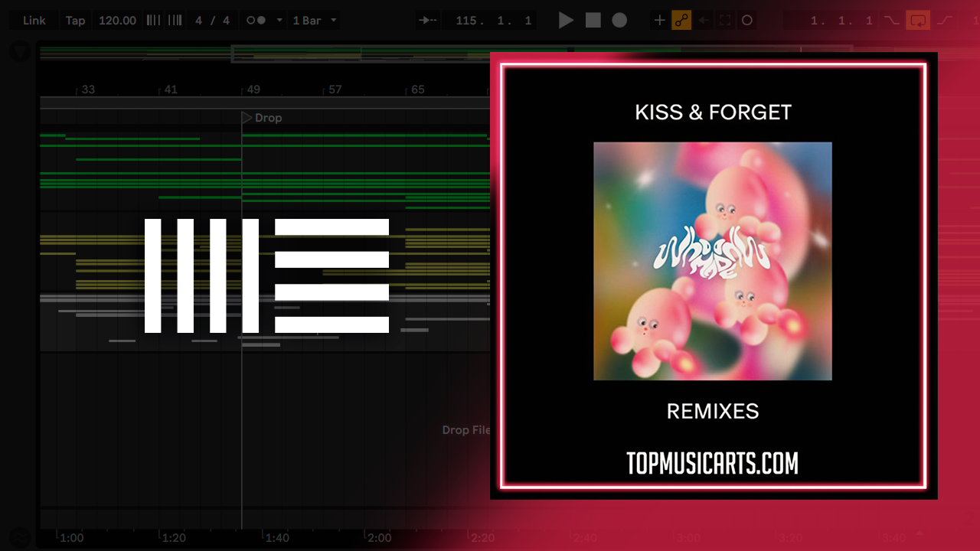Screen dimensions: 980x551
Task: Click the Session Record circle button
Action: pos(747,21)
